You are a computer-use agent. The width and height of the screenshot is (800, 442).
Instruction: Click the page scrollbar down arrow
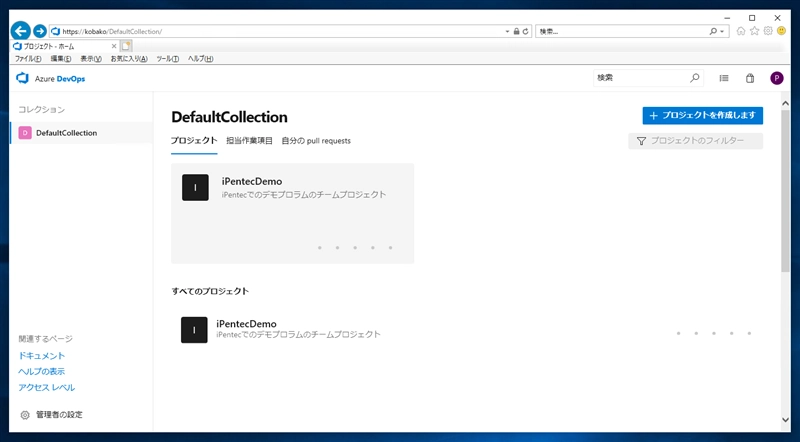tap(786, 420)
